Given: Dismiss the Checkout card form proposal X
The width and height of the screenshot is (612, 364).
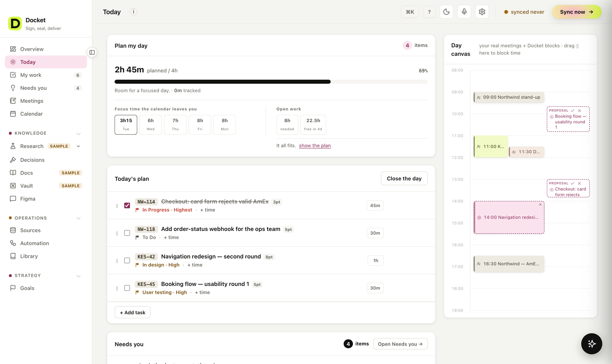Looking at the screenshot, I should tap(580, 183).
